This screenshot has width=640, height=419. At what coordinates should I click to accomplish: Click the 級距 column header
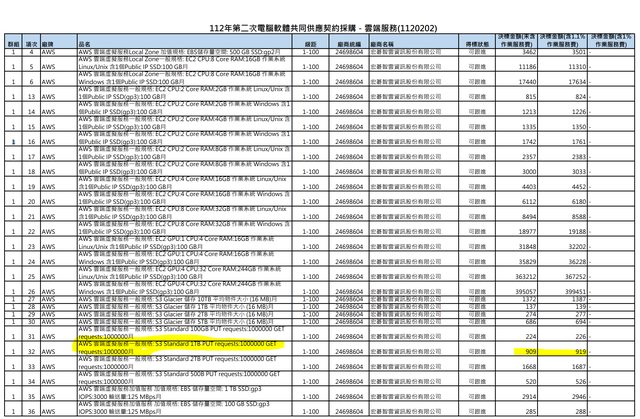(x=309, y=46)
